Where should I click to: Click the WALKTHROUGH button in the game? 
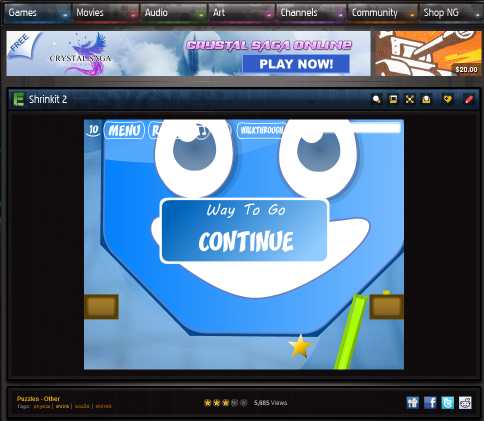[x=261, y=130]
